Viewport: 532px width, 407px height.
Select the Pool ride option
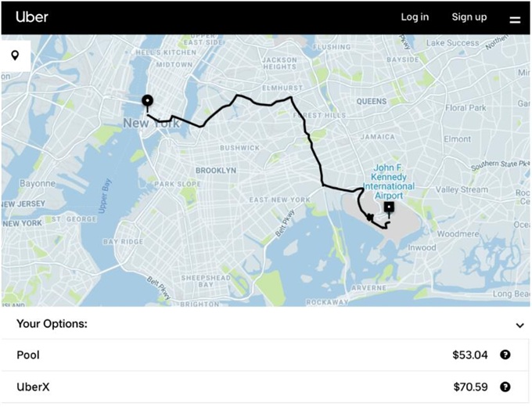pos(28,355)
